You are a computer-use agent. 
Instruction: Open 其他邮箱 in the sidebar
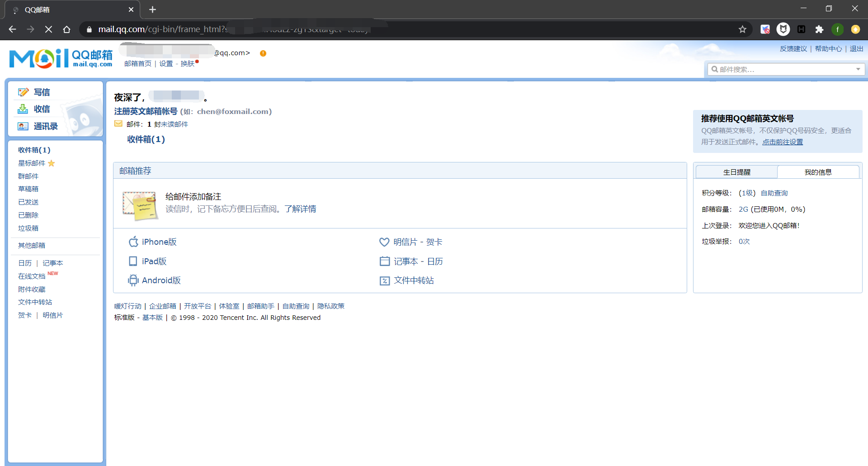(x=32, y=246)
